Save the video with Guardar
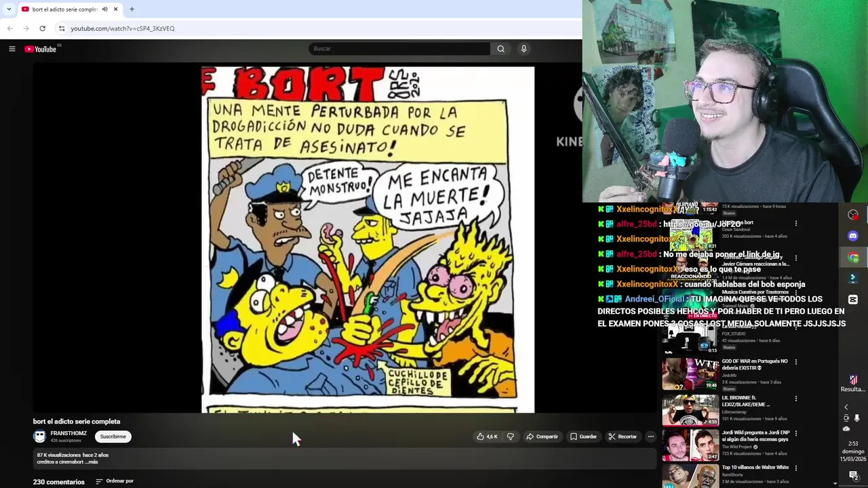Image resolution: width=868 pixels, height=488 pixels. [x=583, y=436]
